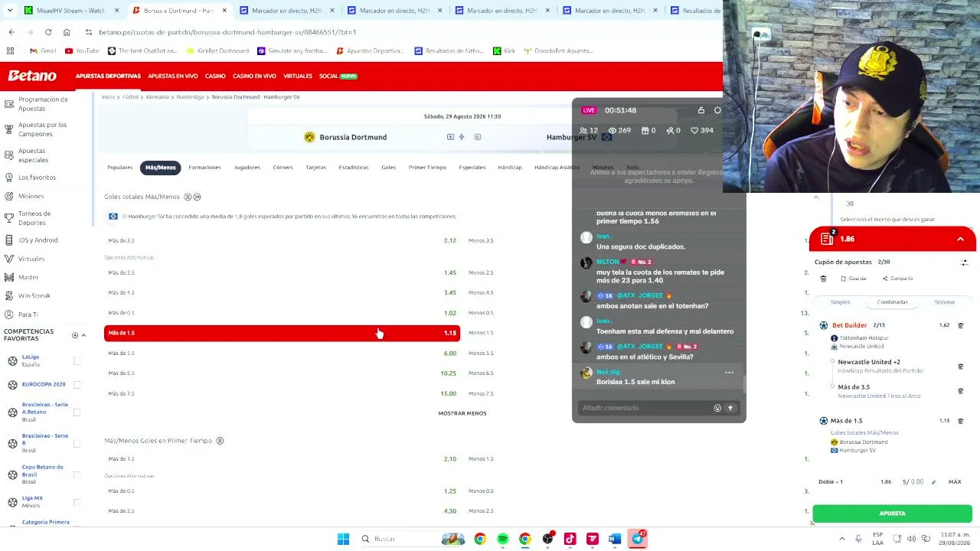Screen dimensions: 980x551
Task: Open the YouTube bookmark
Action: coord(82,51)
